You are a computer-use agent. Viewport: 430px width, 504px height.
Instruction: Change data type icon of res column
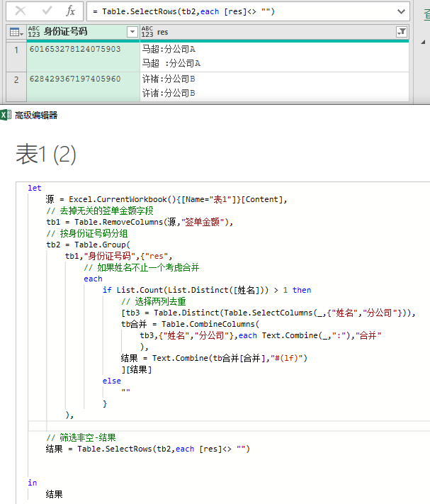147,32
